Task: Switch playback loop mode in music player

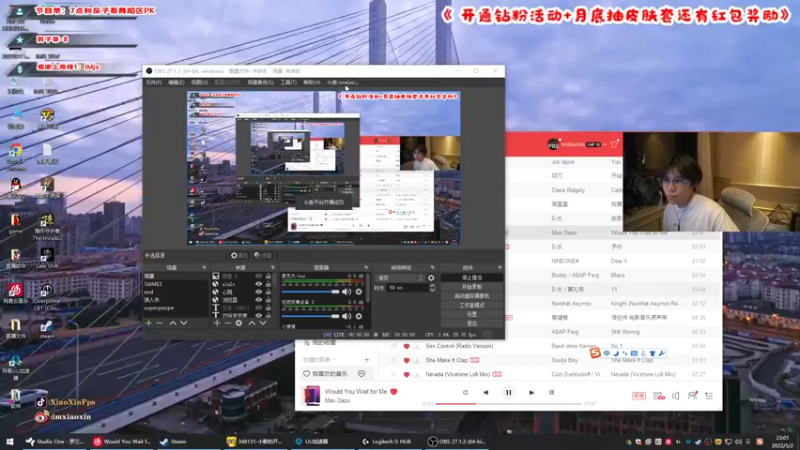Action: coord(465,392)
